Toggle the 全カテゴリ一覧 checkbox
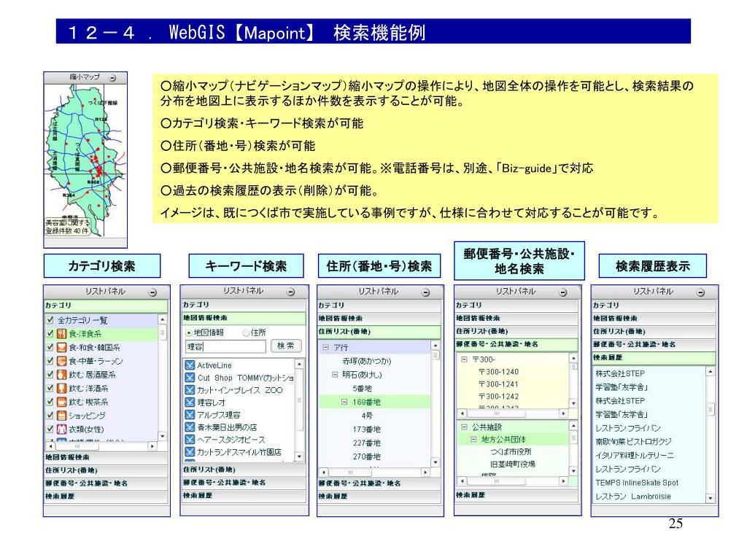Screen dimensions: 747x560 point(50,319)
